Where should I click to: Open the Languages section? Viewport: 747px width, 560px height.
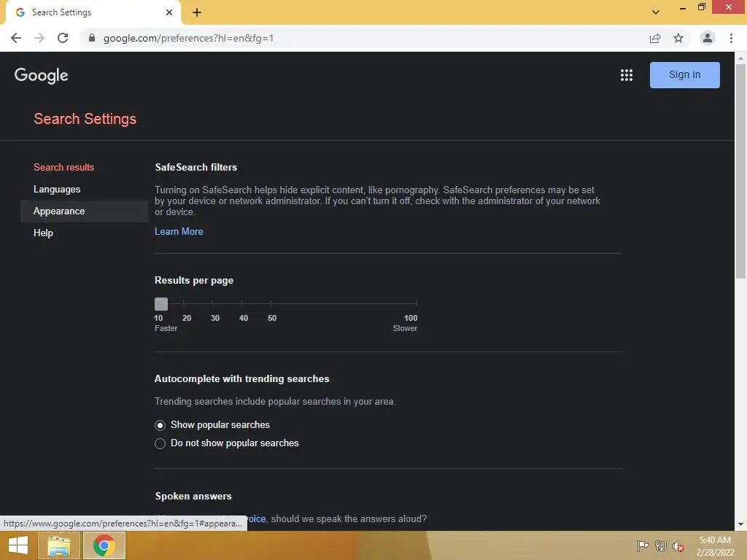coord(57,189)
